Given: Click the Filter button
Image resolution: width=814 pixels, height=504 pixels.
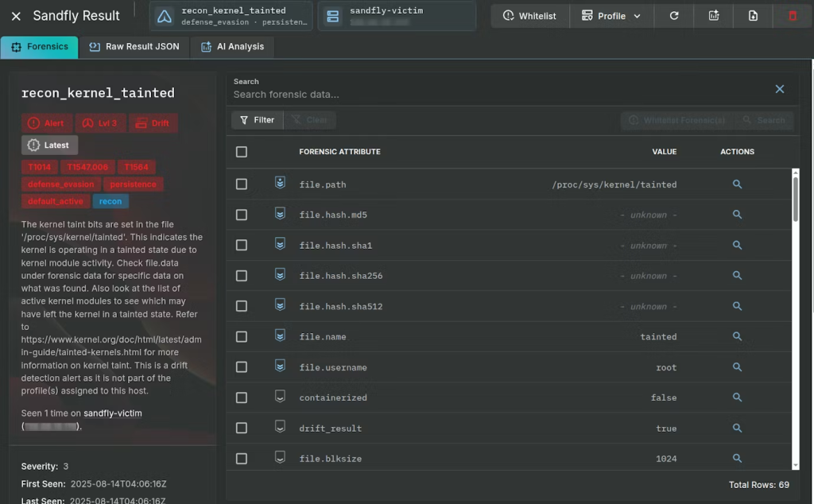Looking at the screenshot, I should coord(257,120).
